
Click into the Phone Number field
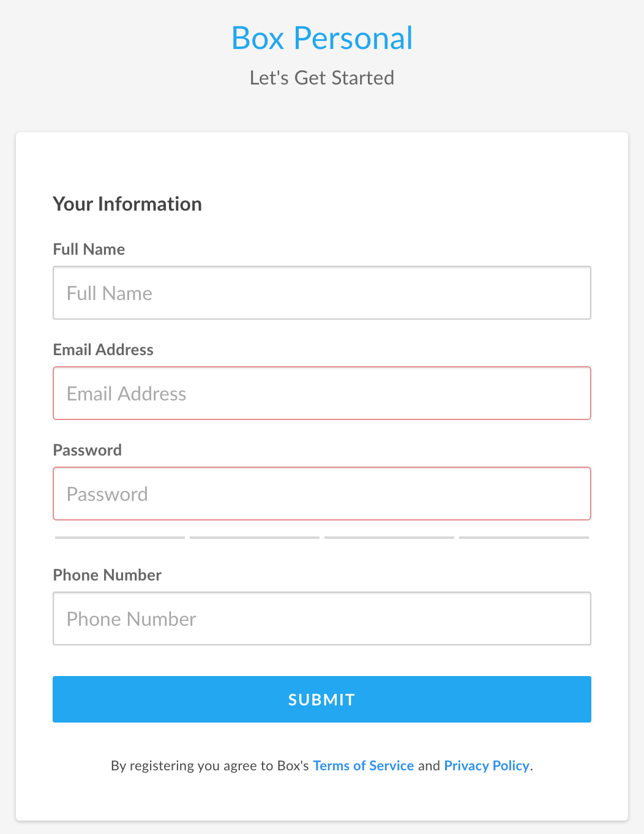pos(322,618)
